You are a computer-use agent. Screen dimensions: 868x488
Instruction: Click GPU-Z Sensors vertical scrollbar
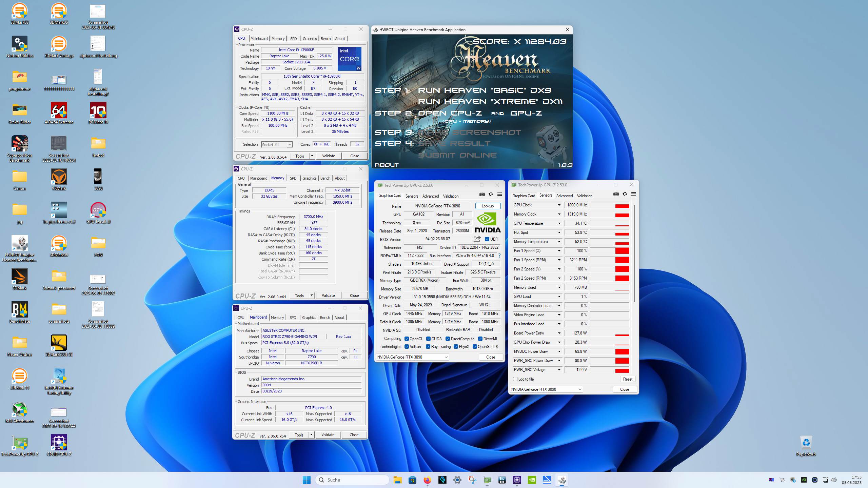tap(634, 253)
